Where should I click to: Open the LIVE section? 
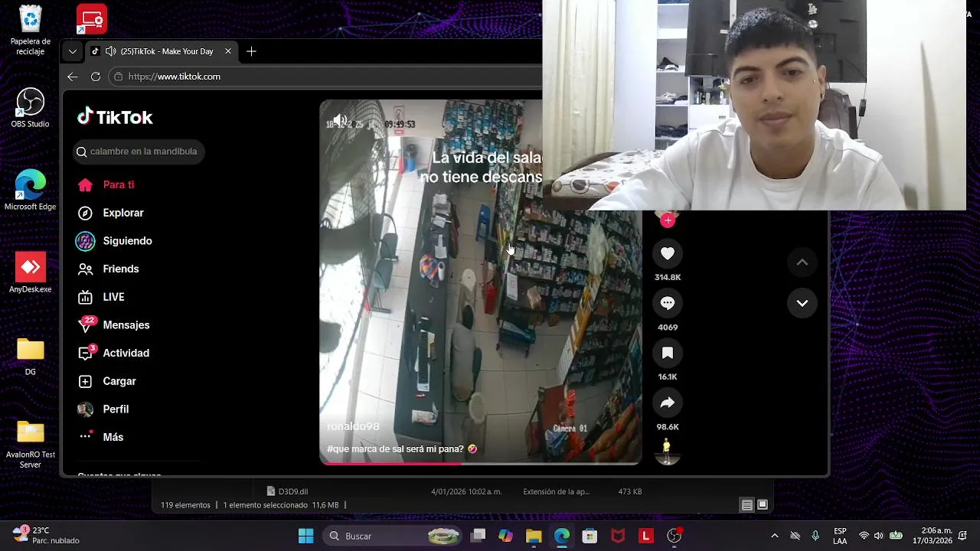113,297
